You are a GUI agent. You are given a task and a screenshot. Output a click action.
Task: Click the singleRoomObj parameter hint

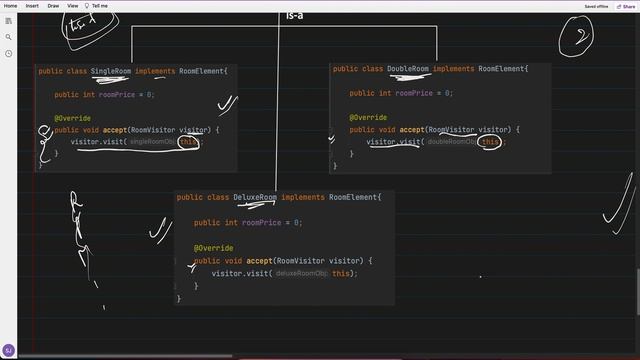[152, 142]
